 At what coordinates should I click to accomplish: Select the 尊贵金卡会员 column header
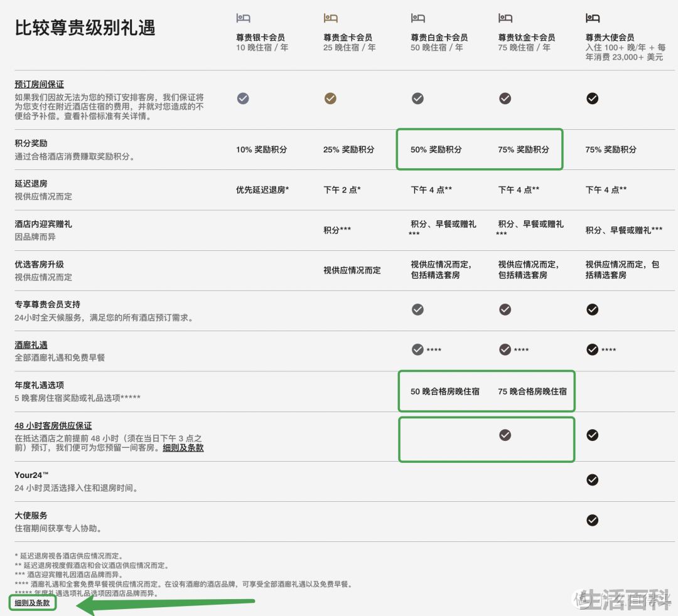348,38
